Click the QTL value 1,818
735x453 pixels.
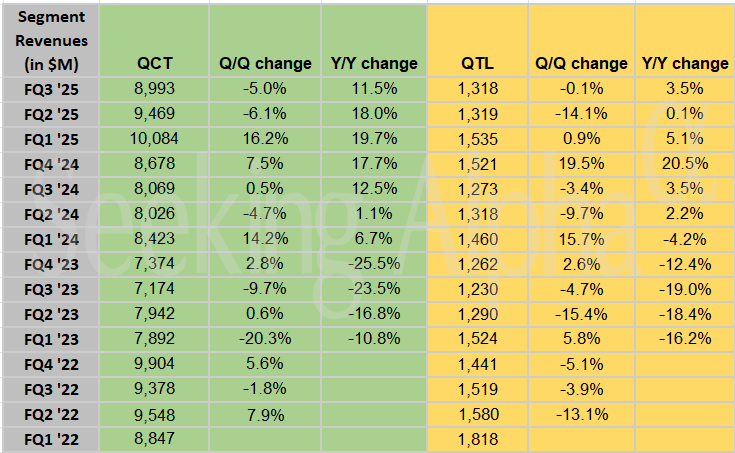coord(478,437)
